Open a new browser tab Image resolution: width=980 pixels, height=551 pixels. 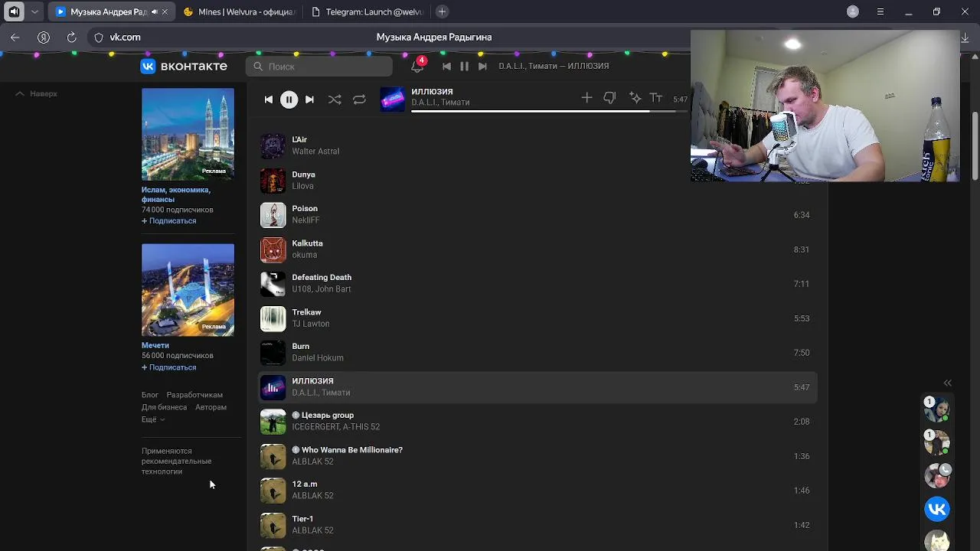[x=442, y=11]
